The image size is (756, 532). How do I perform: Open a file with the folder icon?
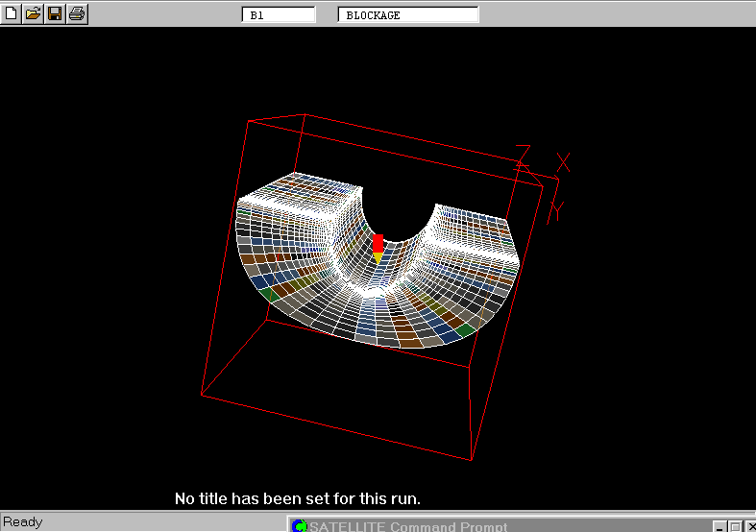point(33,14)
